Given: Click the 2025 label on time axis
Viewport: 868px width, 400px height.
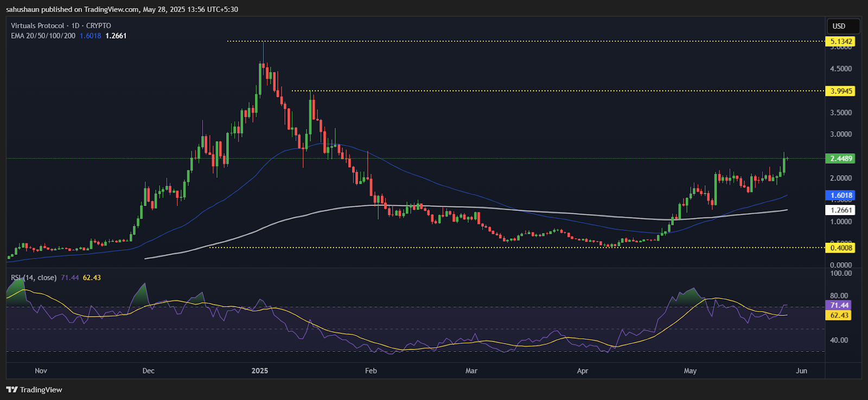Looking at the screenshot, I should pyautogui.click(x=260, y=371).
